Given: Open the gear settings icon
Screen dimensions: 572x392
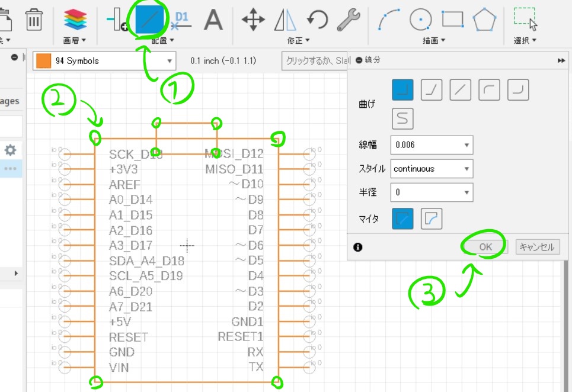Looking at the screenshot, I should (x=10, y=150).
